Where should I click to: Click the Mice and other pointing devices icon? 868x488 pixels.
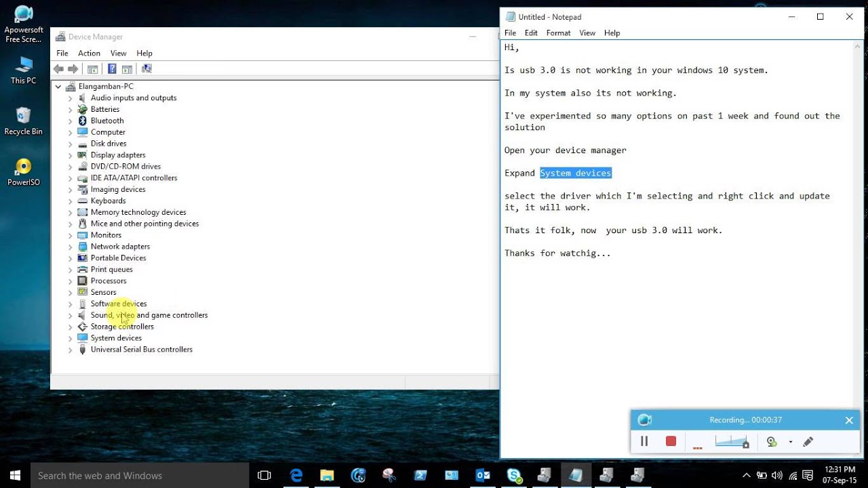tap(83, 224)
